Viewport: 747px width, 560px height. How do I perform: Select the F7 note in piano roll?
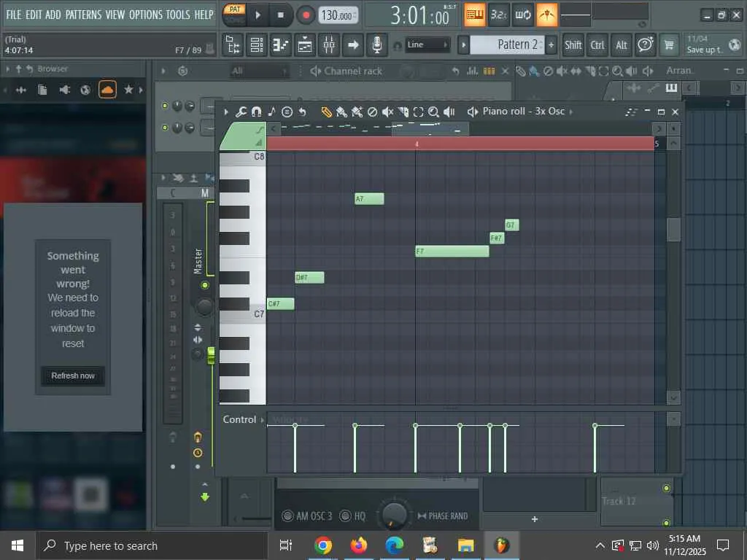tap(452, 251)
